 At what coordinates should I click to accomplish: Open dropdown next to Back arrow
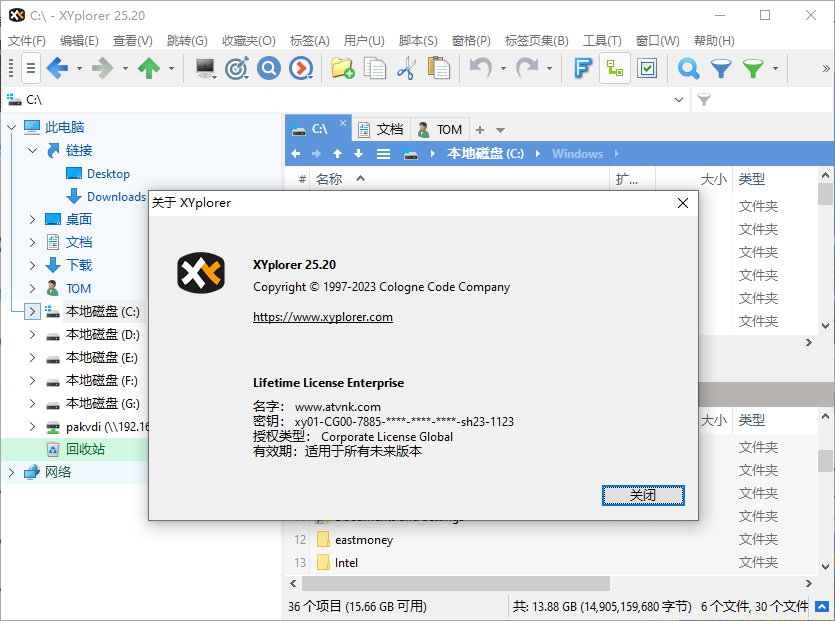(x=79, y=68)
